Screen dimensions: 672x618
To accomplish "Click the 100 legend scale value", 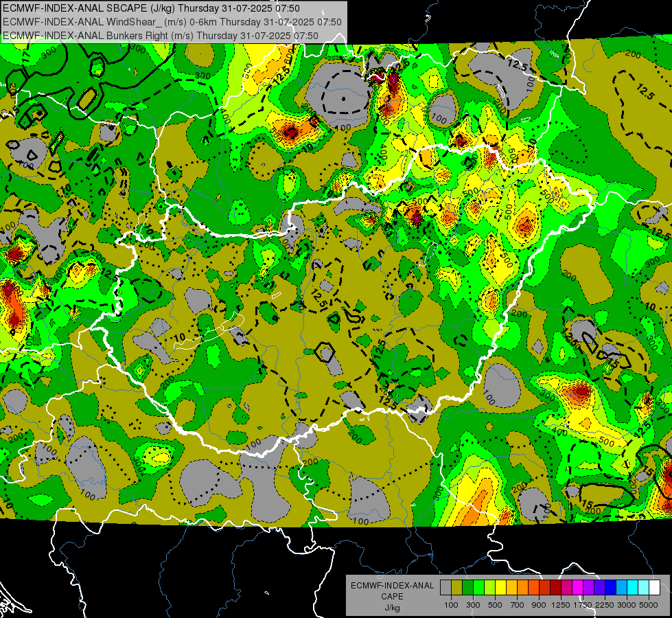I will (x=451, y=605).
